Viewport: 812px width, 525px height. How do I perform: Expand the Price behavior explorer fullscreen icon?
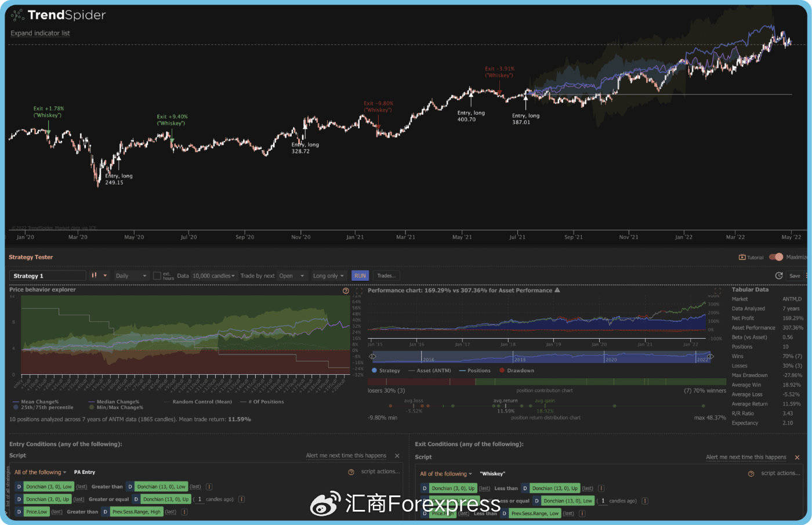click(x=358, y=291)
